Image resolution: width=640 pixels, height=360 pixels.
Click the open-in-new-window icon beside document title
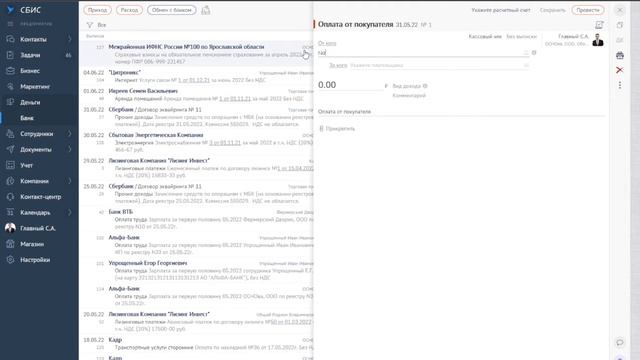click(x=599, y=25)
